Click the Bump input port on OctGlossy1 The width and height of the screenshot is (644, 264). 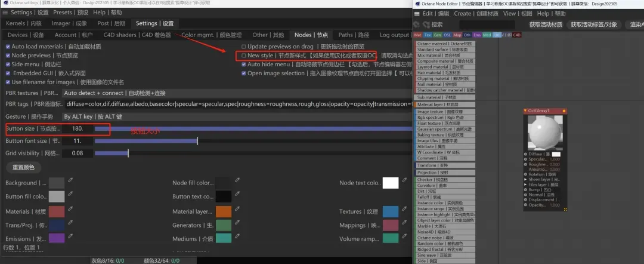(526, 189)
